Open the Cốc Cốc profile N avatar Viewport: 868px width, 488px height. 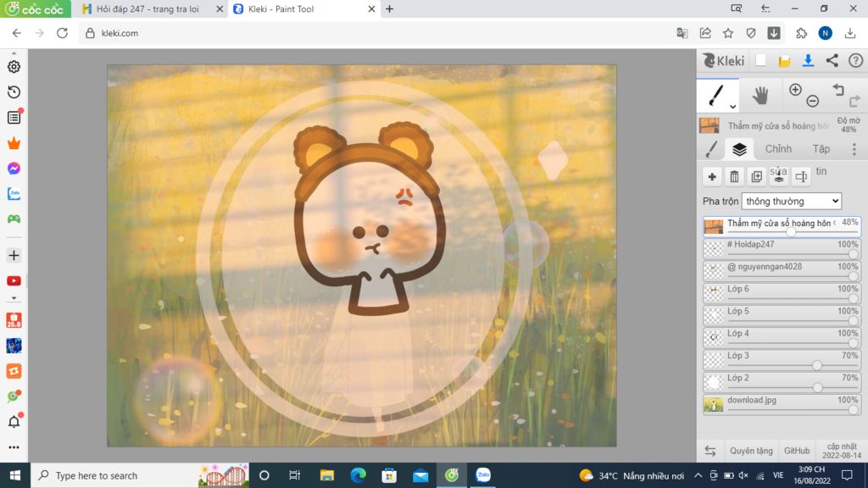pos(825,33)
